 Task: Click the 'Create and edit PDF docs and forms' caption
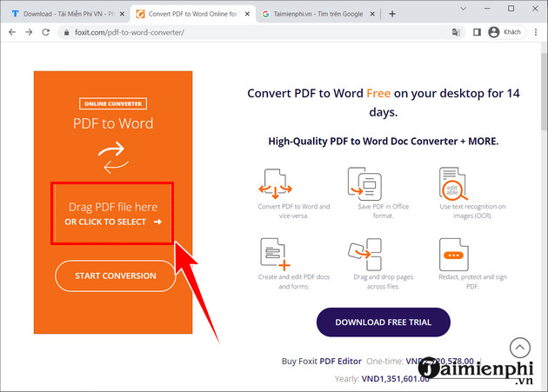pyautogui.click(x=294, y=282)
